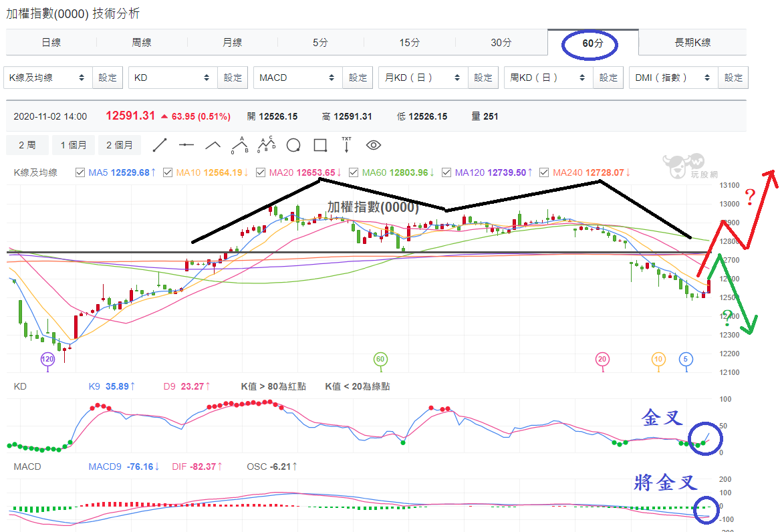Screen dimensions: 782x532
Task: Select the TXT text annotation tool
Action: point(347,144)
